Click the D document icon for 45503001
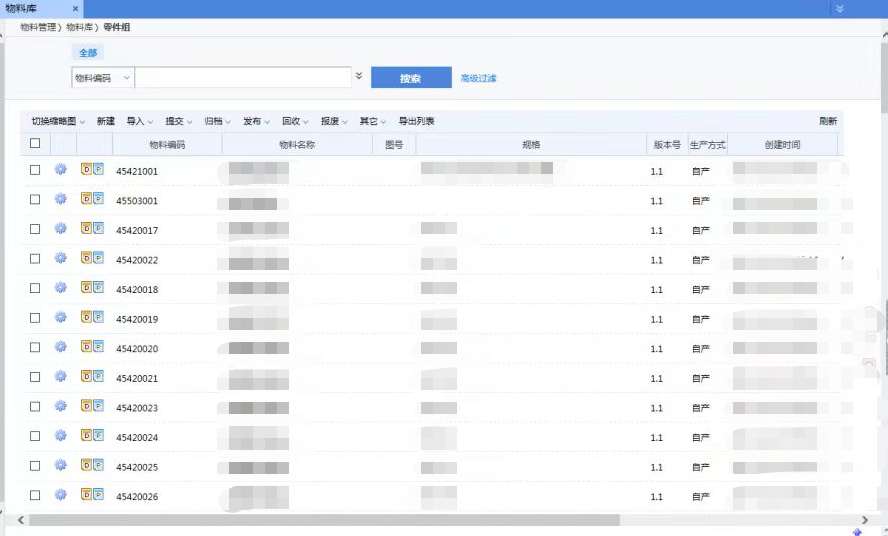This screenshot has height=536, width=888. click(86, 199)
